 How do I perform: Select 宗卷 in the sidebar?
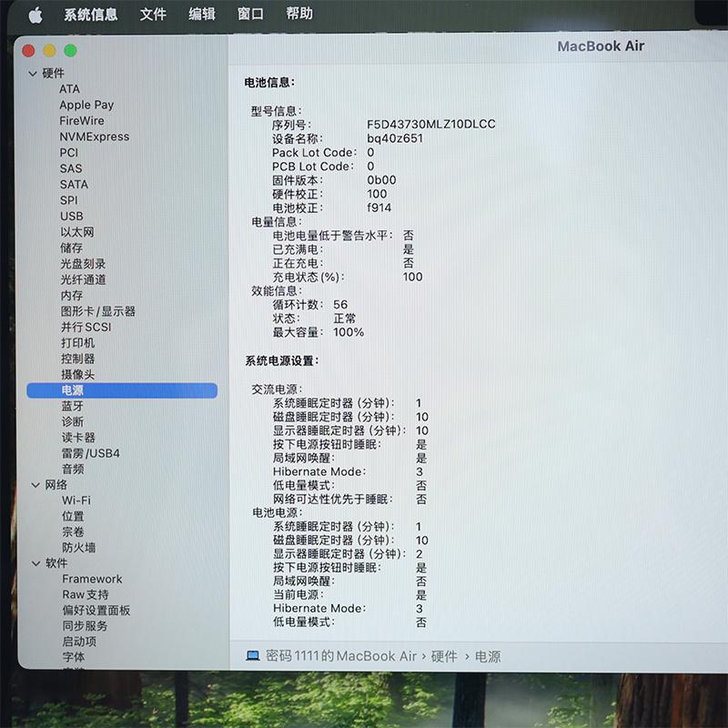point(73,531)
